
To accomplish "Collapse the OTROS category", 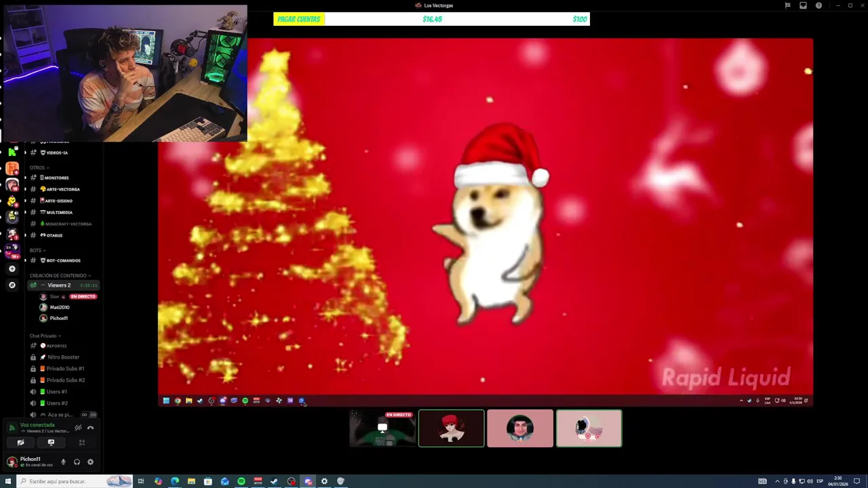I will pos(38,167).
